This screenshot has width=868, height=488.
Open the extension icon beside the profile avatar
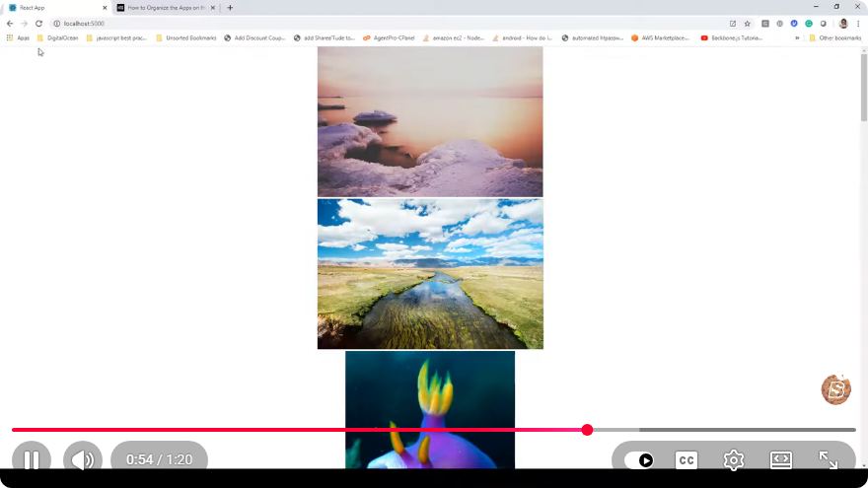pyautogui.click(x=824, y=24)
